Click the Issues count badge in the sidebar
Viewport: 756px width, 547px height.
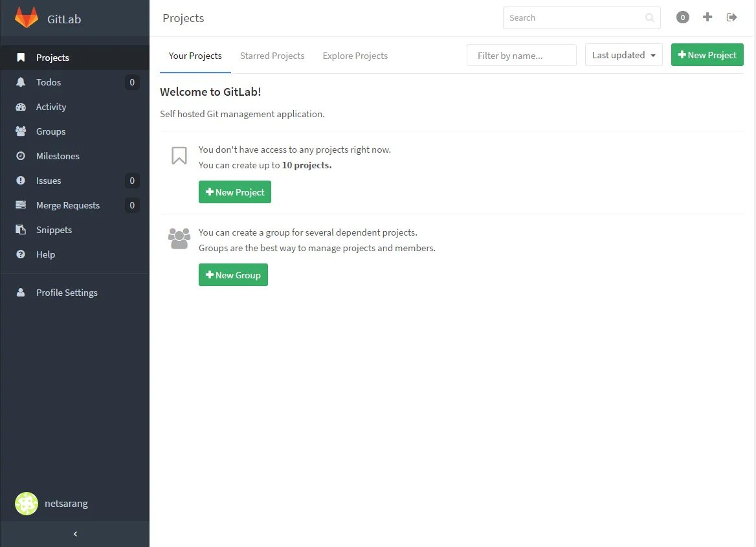click(132, 181)
